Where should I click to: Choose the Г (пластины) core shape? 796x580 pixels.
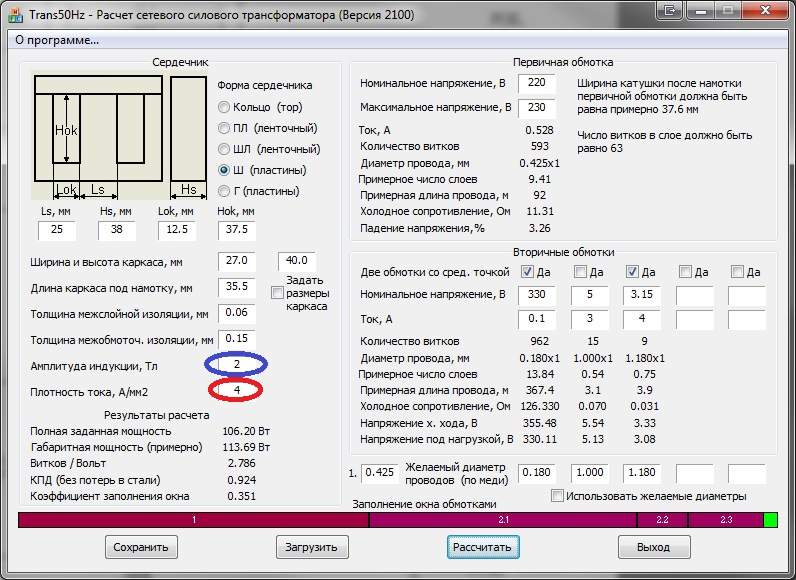pyautogui.click(x=224, y=191)
